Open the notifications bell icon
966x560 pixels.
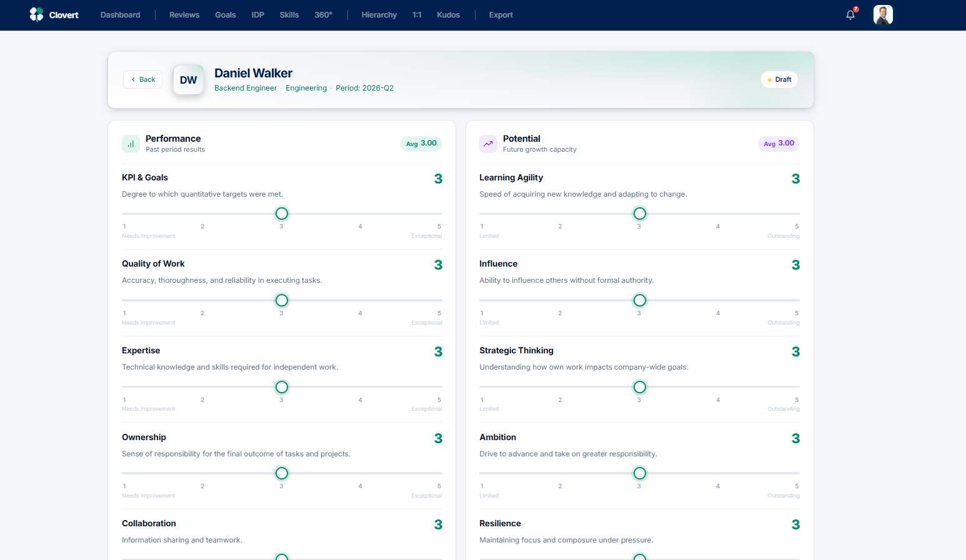[x=850, y=15]
